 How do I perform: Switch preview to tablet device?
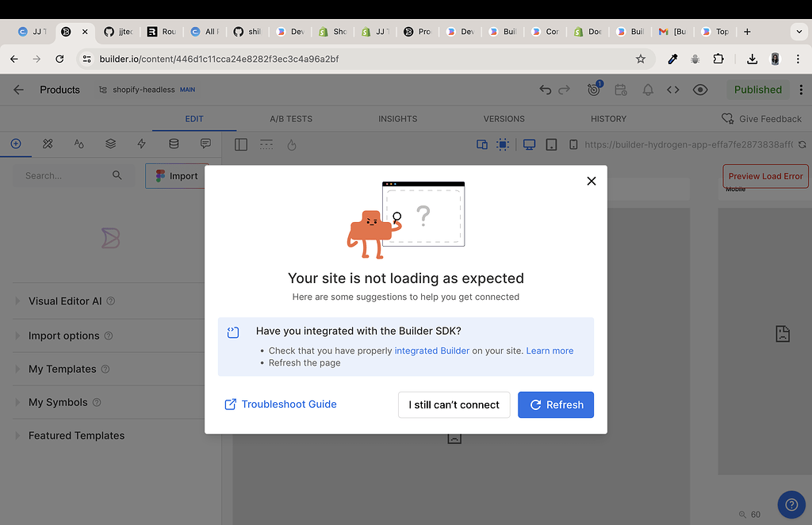(551, 145)
